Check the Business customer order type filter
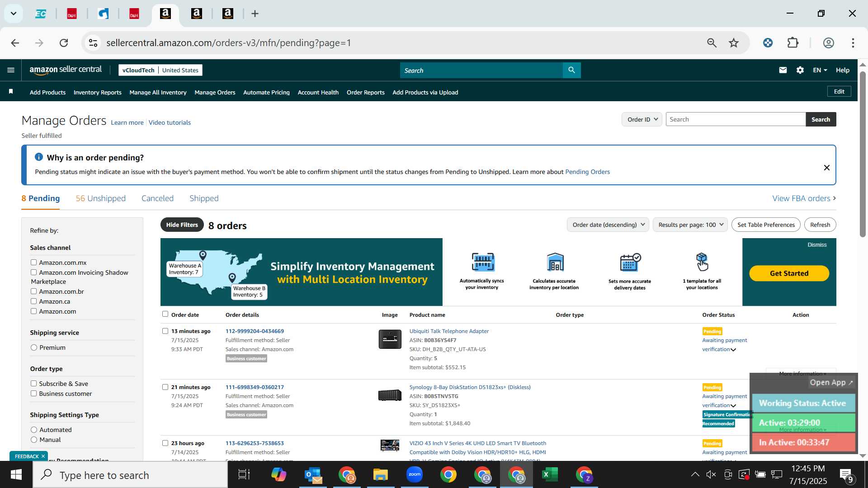 [x=33, y=393]
